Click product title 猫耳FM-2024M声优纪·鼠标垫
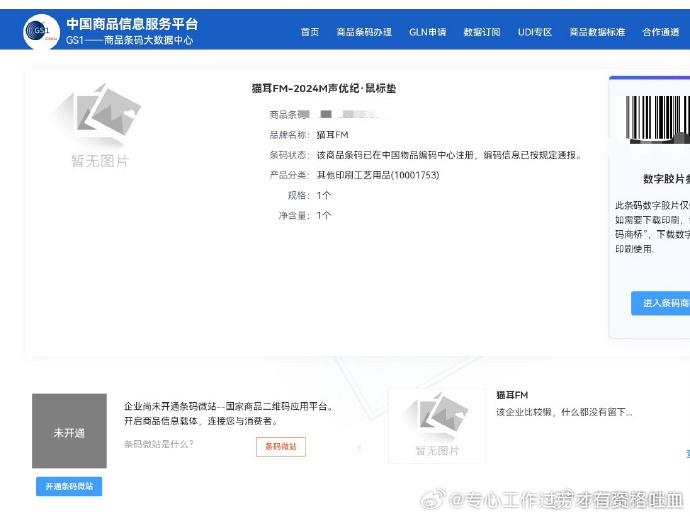The width and height of the screenshot is (690, 516). point(323,88)
